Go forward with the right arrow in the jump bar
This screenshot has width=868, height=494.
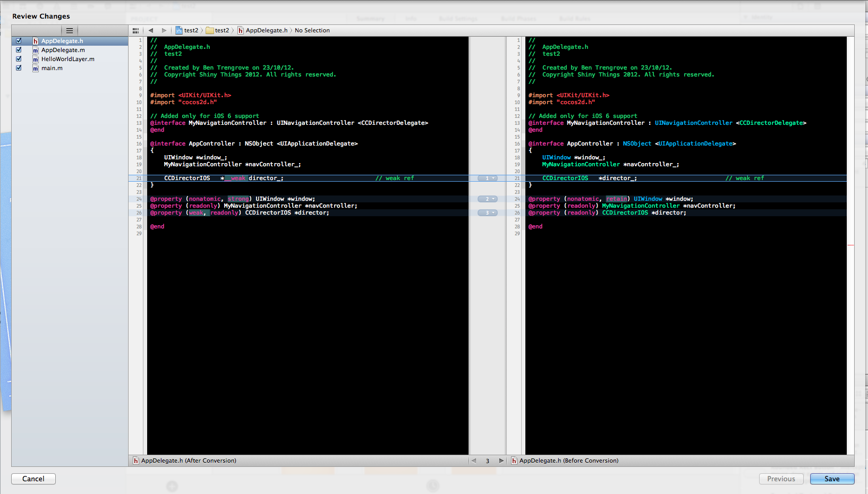click(164, 31)
